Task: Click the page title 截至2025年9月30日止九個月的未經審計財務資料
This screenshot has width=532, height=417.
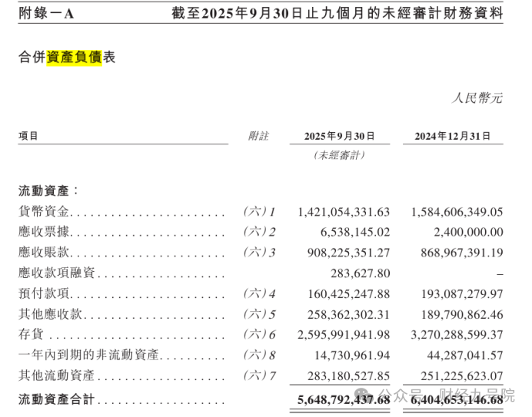Action: [337, 14]
